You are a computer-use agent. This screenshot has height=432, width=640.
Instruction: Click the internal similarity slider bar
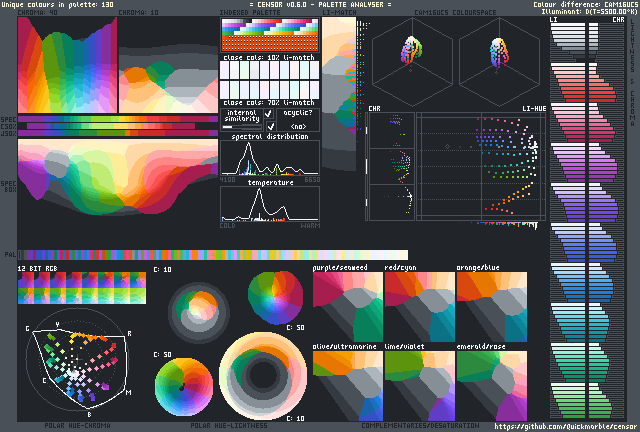[242, 127]
